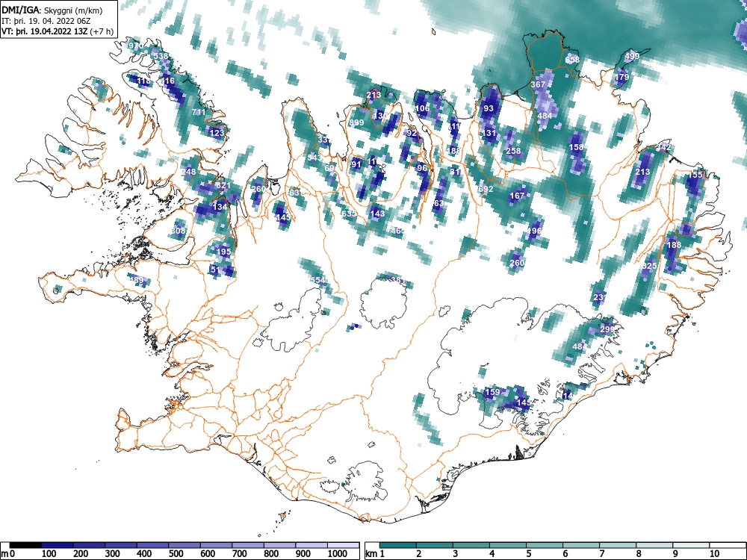Click the 167 visibility label
The width and height of the screenshot is (747, 560).
(517, 196)
